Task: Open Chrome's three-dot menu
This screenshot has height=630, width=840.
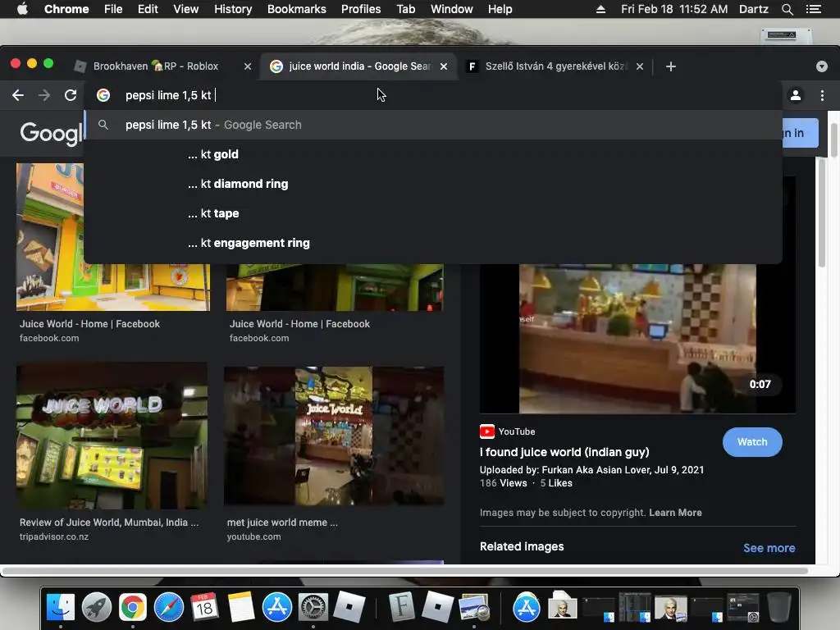Action: click(x=822, y=95)
